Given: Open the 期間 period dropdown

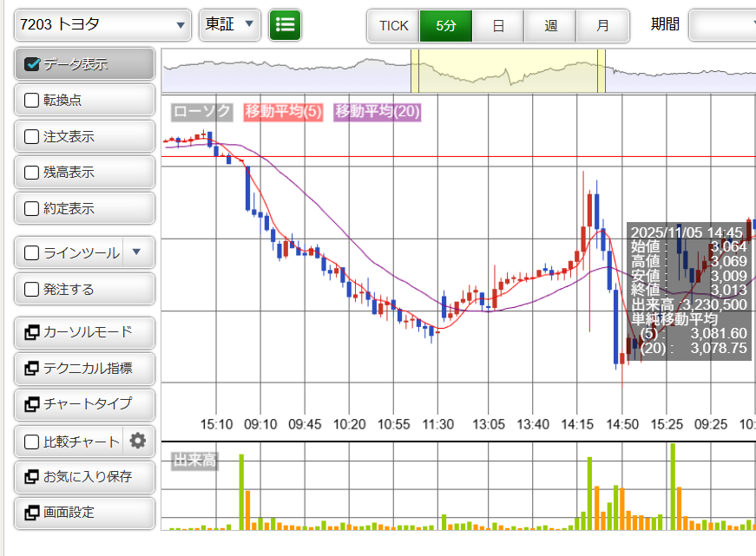Looking at the screenshot, I should point(722,25).
